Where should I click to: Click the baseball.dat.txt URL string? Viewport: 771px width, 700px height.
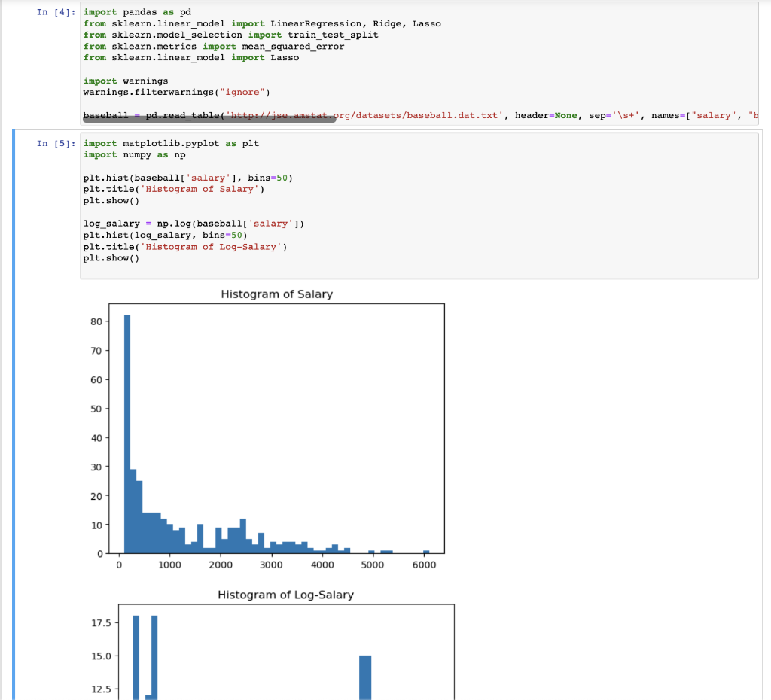pos(364,115)
